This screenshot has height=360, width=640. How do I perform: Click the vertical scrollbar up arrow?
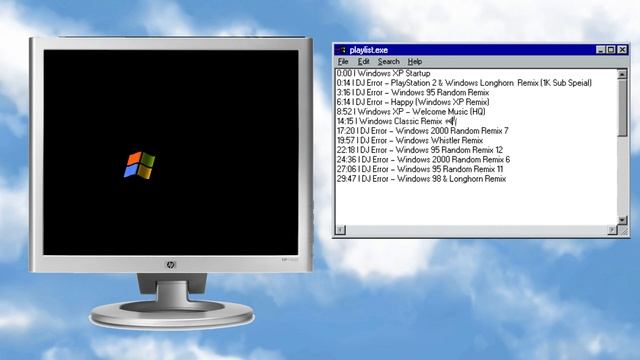click(x=622, y=74)
